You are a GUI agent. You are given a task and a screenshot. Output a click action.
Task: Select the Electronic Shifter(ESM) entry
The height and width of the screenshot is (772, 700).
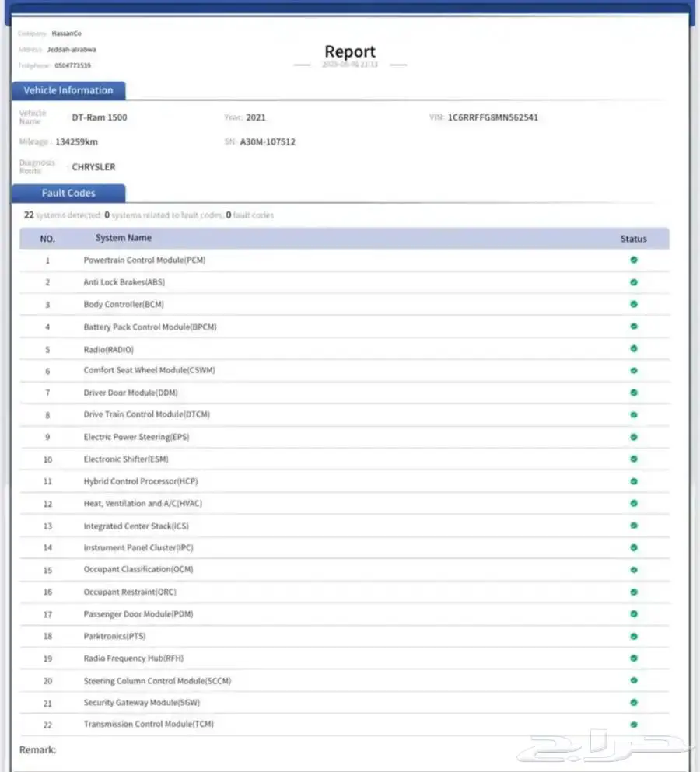point(126,459)
